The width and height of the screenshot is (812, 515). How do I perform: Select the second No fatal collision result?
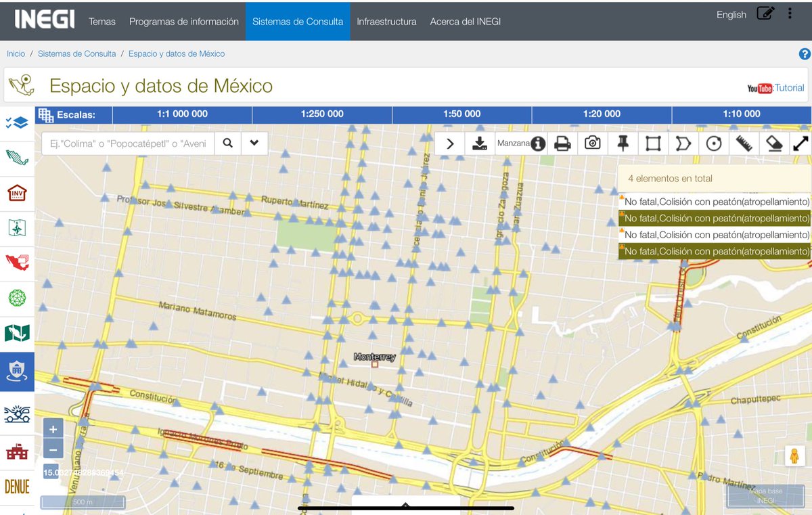point(715,218)
